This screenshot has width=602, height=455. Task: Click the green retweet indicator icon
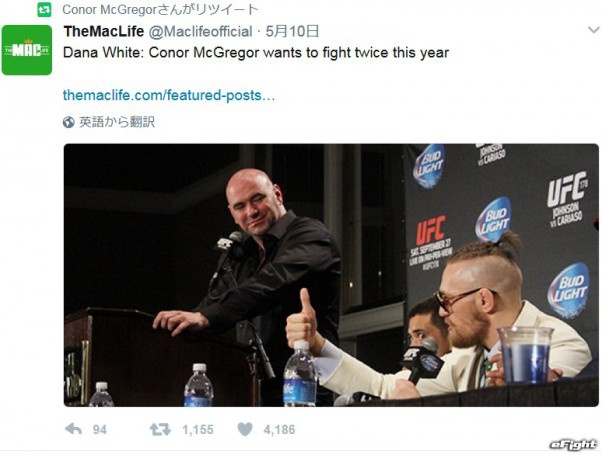point(45,10)
